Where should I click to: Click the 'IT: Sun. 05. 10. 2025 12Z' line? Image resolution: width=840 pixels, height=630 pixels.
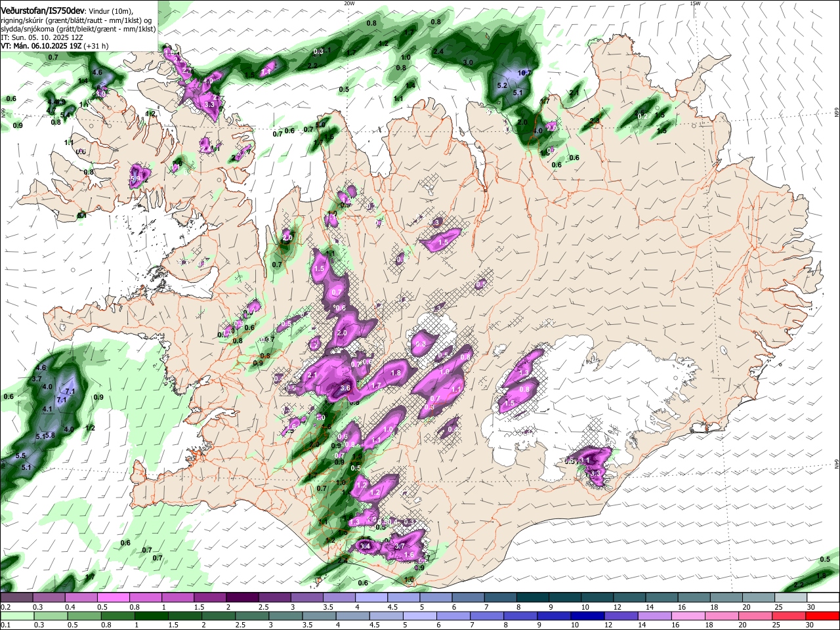click(x=41, y=37)
